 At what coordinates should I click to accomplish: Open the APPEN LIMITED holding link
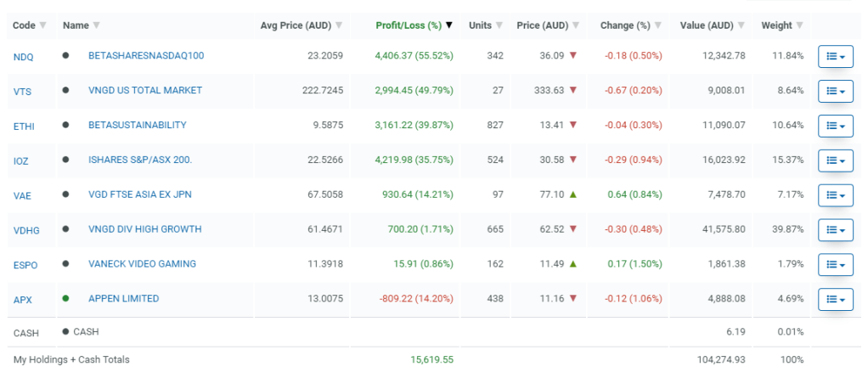coord(123,298)
